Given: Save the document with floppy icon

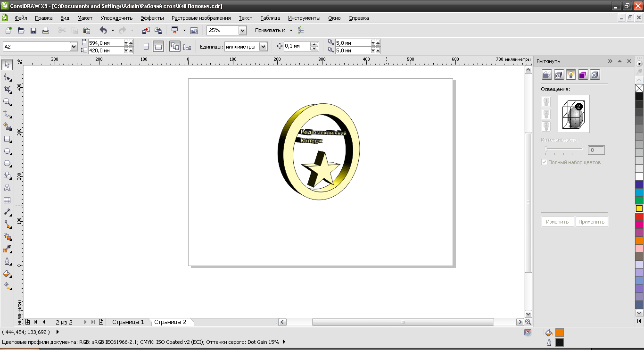Looking at the screenshot, I should click(x=33, y=30).
